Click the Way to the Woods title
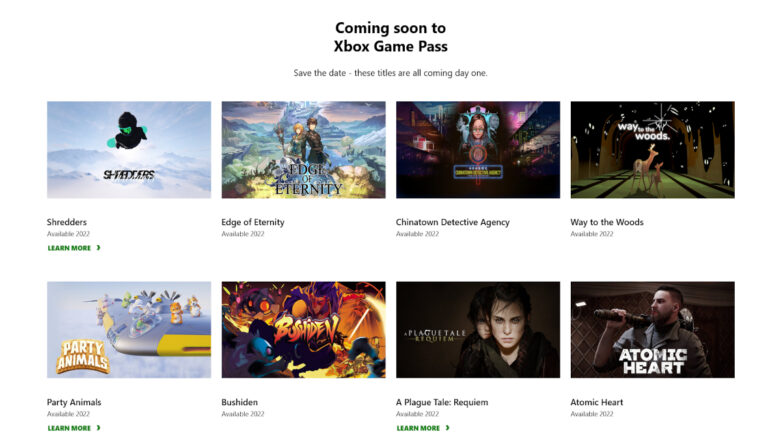This screenshot has height=439, width=781. [x=607, y=222]
